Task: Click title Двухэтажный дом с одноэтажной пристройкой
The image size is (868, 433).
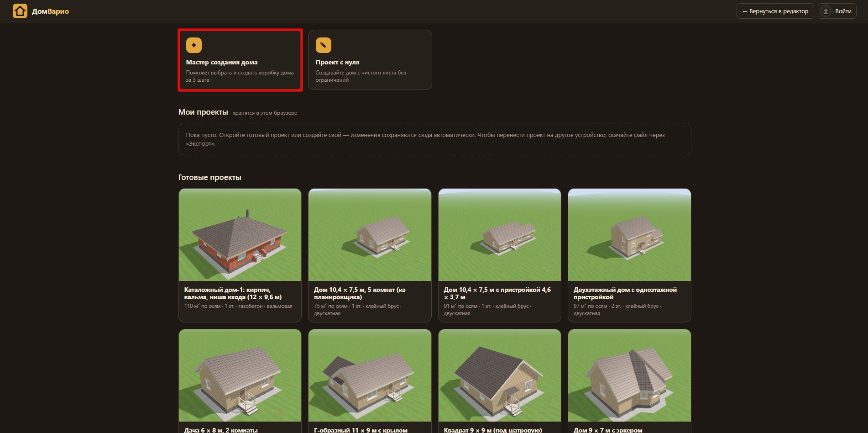Action: pos(625,293)
